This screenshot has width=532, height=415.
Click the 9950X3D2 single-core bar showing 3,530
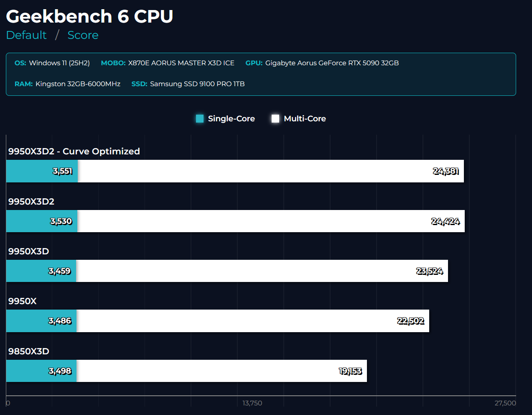41,221
